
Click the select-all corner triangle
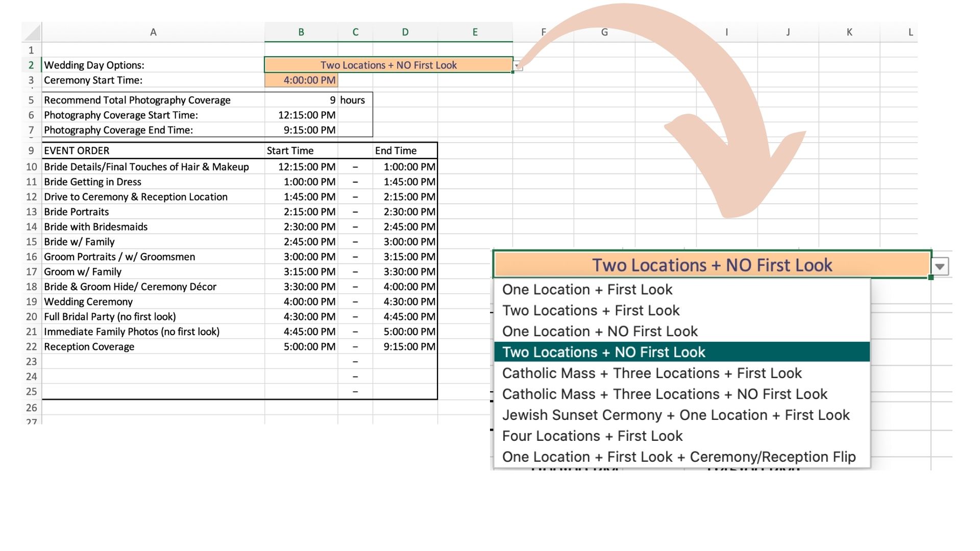tap(33, 33)
